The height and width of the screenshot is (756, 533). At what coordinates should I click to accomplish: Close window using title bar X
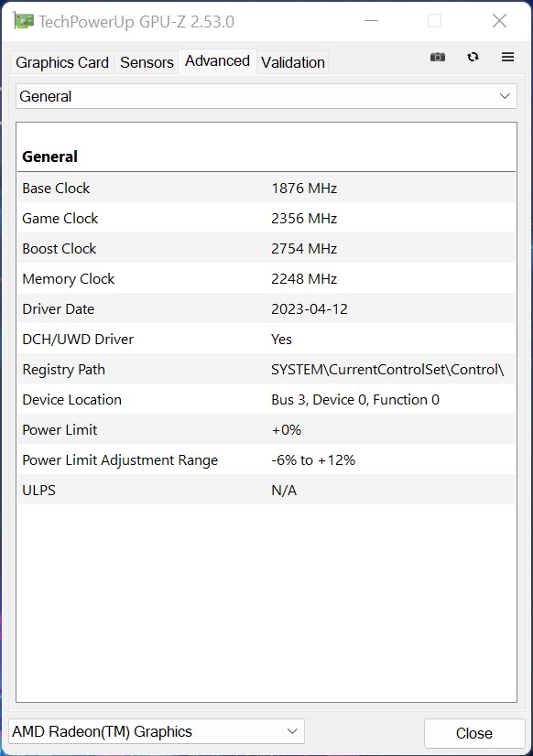point(499,21)
